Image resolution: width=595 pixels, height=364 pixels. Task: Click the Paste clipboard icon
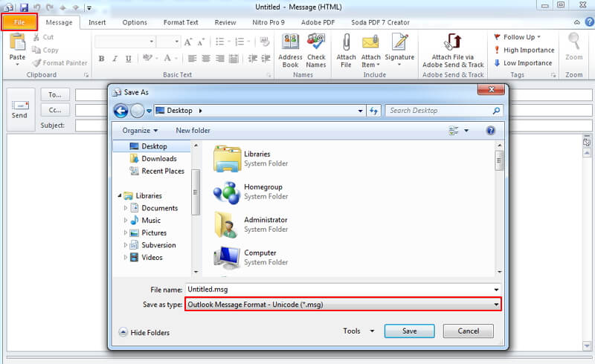[x=17, y=45]
